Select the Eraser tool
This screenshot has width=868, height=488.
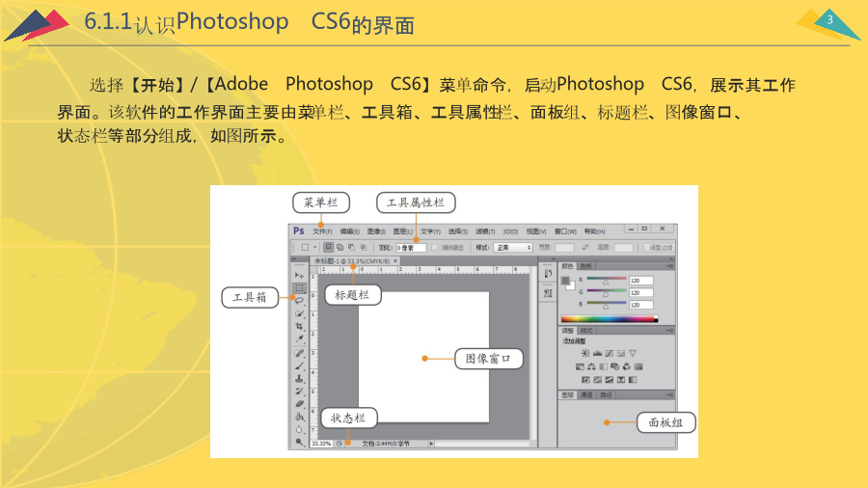(x=300, y=404)
